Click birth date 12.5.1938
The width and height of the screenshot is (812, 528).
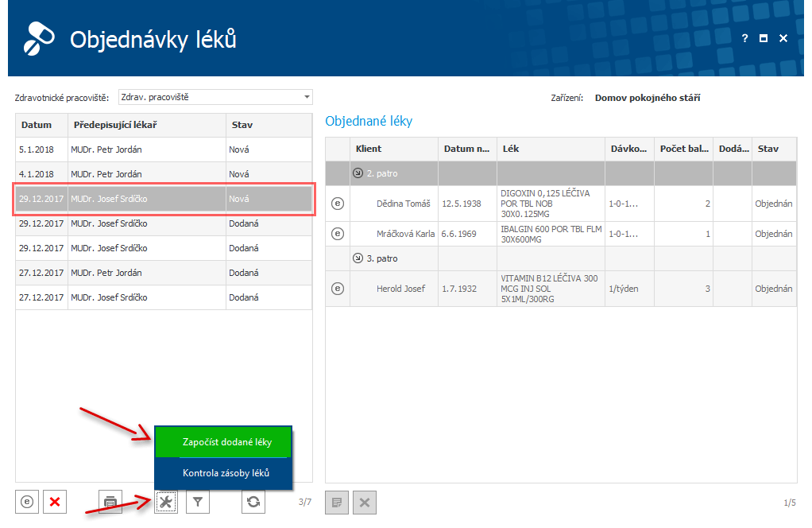point(462,204)
